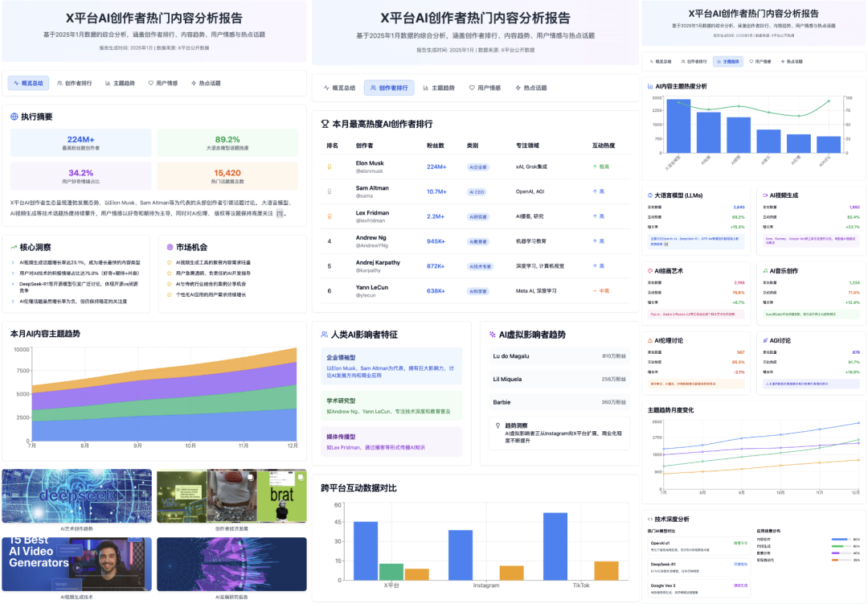Click the chevron beside the DeepSeek-R1等开源模型 insight
The height and width of the screenshot is (604, 868).
13,284
